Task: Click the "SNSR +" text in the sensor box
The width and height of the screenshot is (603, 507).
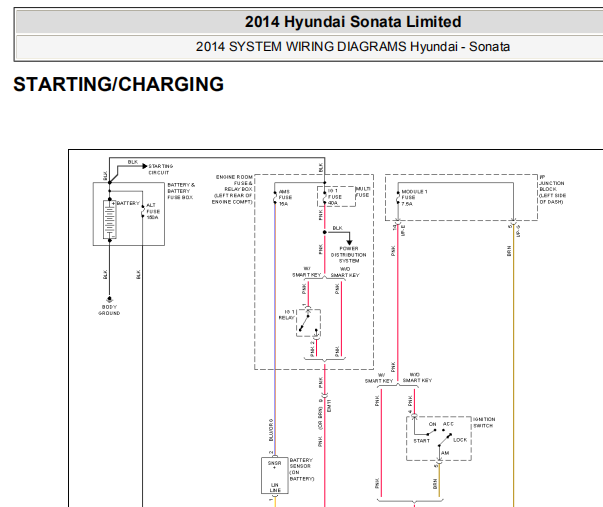Action: (x=275, y=465)
